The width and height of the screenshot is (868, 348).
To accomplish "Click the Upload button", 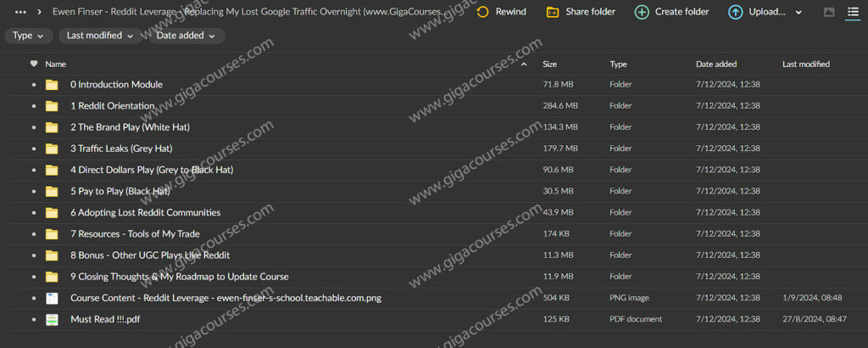I will (x=756, y=12).
